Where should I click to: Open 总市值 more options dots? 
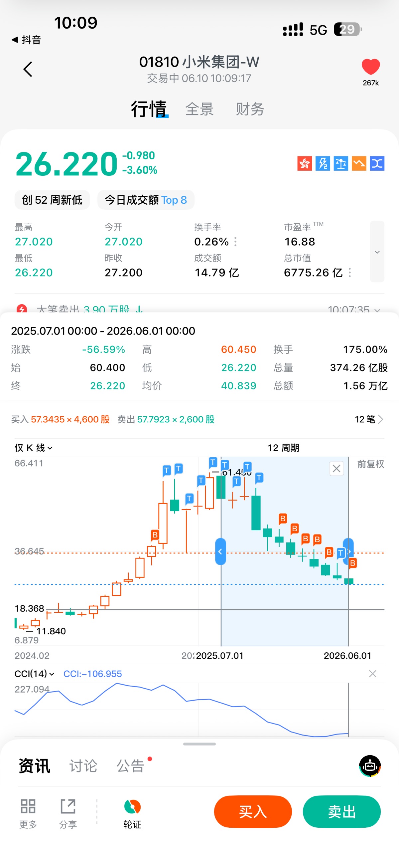point(350,272)
